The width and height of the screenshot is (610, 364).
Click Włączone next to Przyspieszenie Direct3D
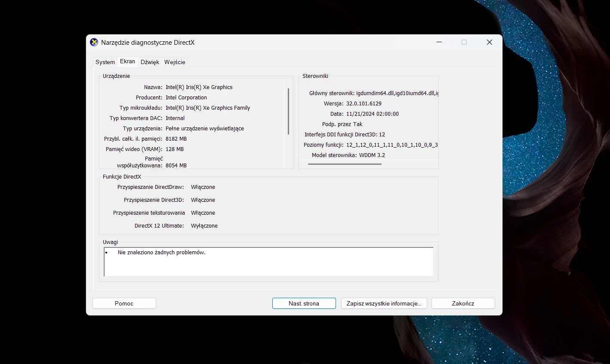[203, 200]
